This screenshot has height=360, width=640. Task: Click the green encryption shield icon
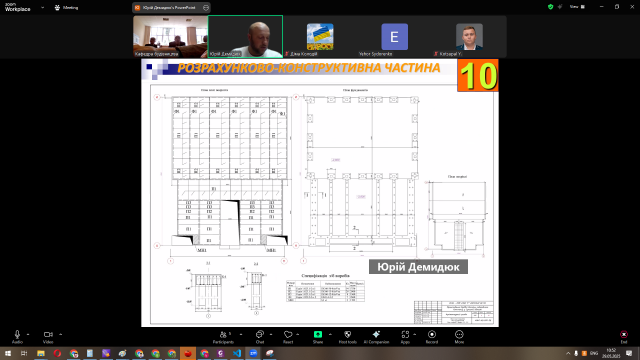tap(550, 7)
